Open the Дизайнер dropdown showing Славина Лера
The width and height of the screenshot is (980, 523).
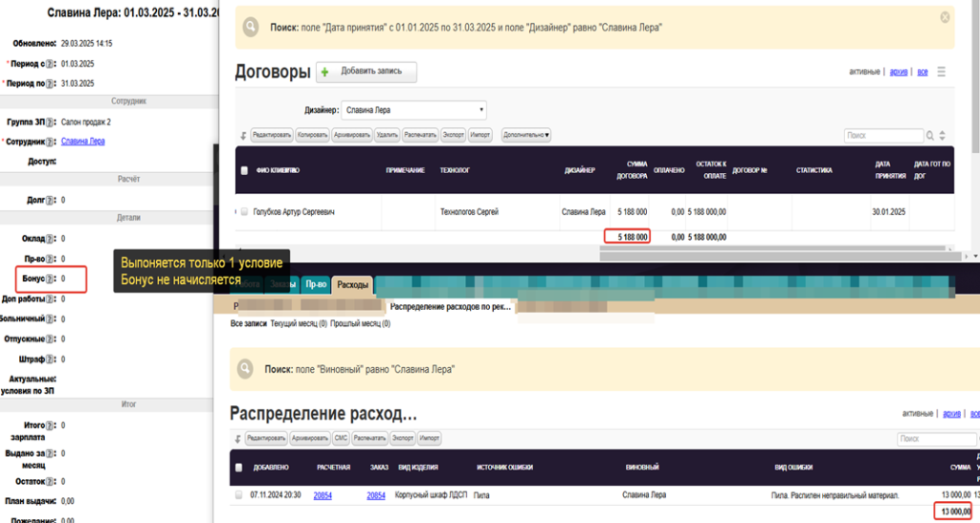pyautogui.click(x=414, y=110)
